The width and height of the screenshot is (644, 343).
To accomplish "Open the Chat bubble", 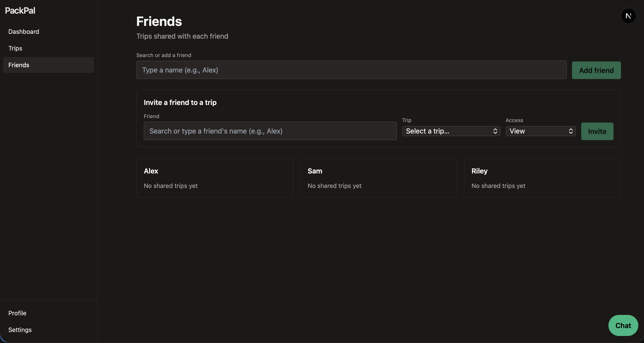I will [x=623, y=325].
